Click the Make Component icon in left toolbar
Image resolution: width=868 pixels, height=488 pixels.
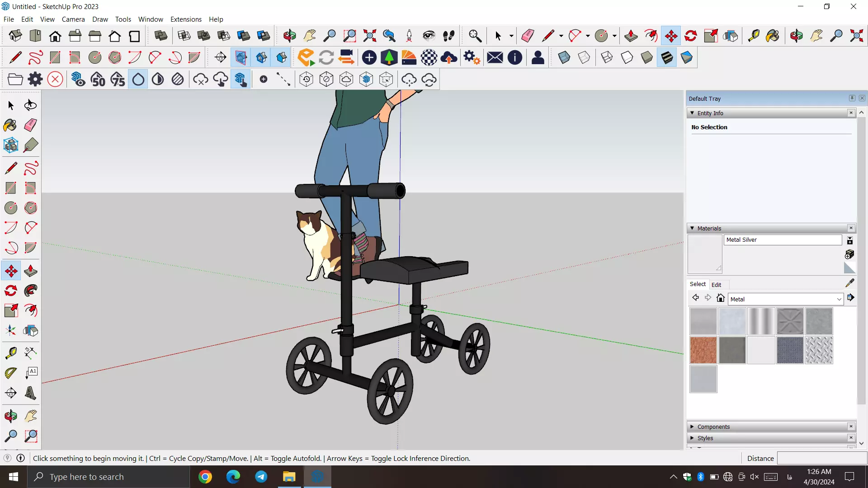pos(10,145)
